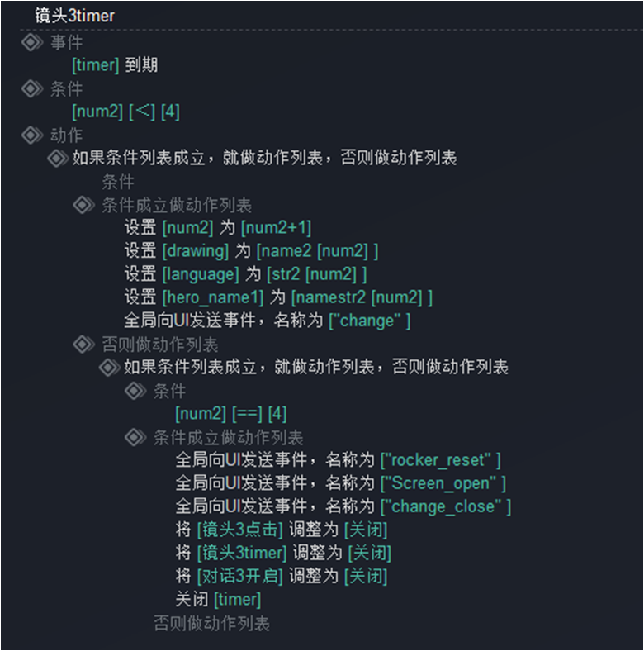The image size is (644, 651).
Task: Collapse the 事件 section diamond icon
Action: coord(32,42)
